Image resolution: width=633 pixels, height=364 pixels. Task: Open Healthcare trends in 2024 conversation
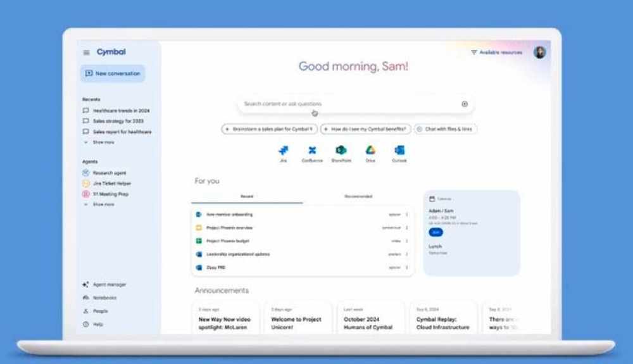pyautogui.click(x=116, y=111)
